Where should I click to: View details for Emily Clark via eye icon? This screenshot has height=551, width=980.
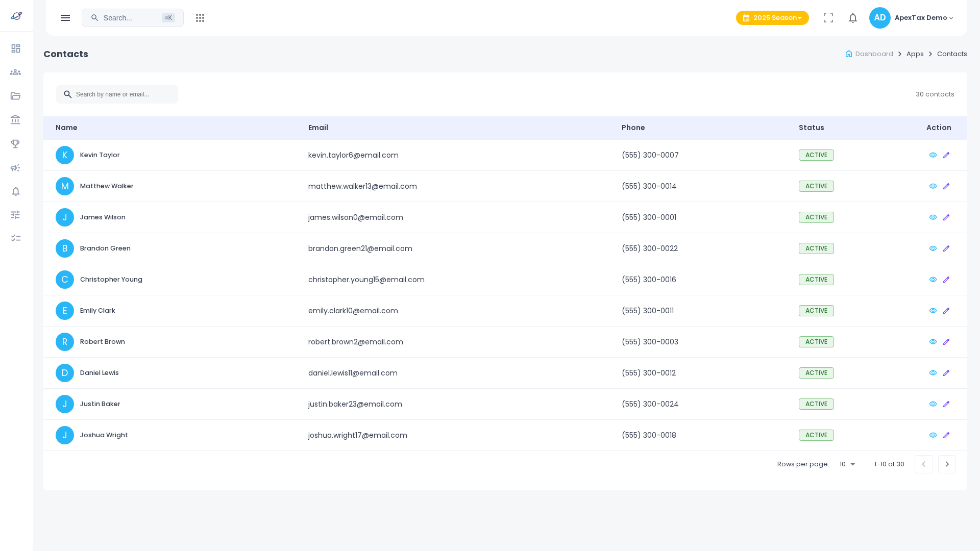(x=934, y=310)
